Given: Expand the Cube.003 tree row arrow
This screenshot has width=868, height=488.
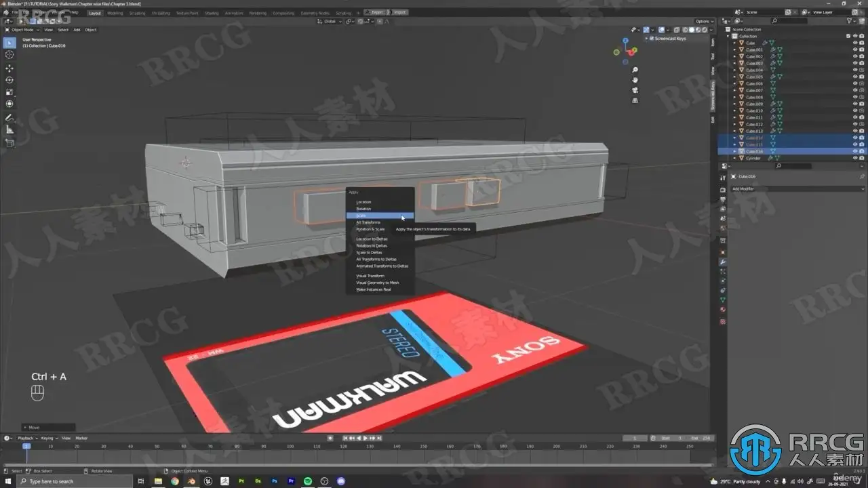Looking at the screenshot, I should pos(734,63).
